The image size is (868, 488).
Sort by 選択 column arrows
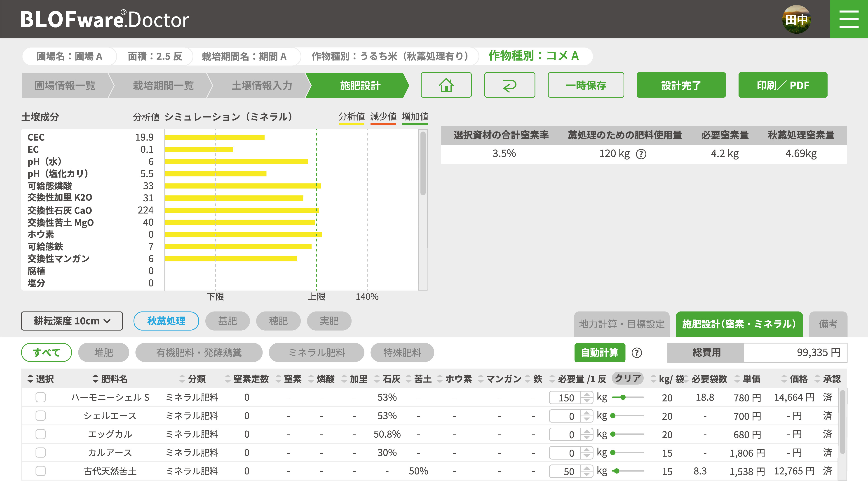pyautogui.click(x=30, y=379)
